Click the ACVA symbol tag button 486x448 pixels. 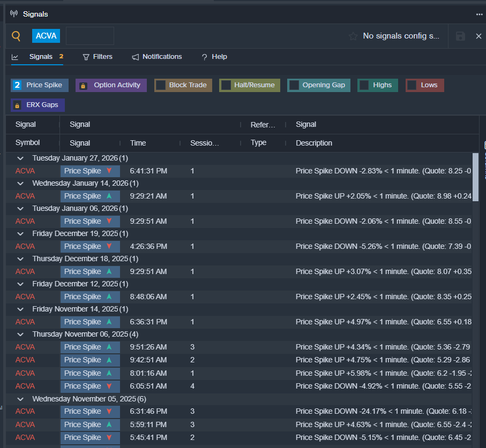pyautogui.click(x=46, y=36)
